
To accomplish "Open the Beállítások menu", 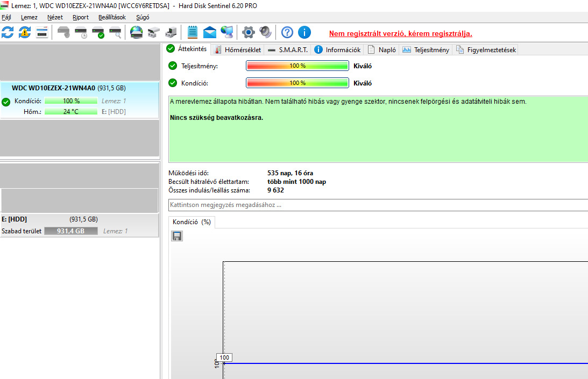I will [x=112, y=17].
